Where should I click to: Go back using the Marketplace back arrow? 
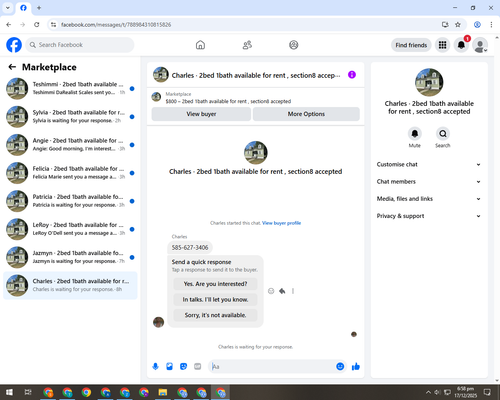point(12,67)
